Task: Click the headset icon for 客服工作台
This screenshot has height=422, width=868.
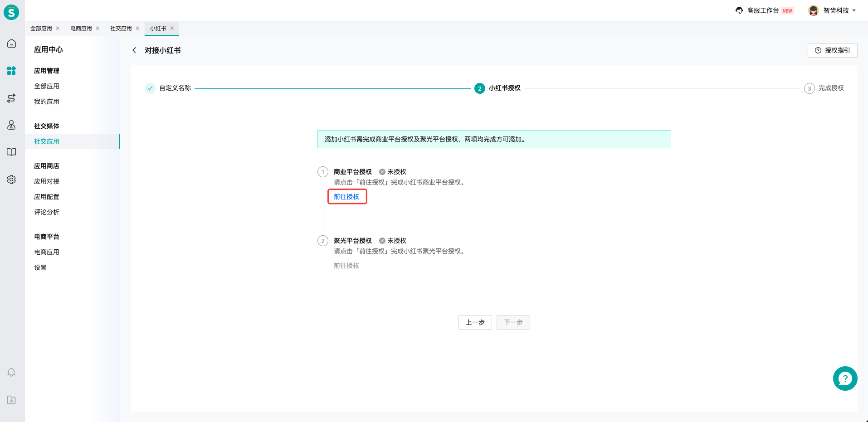Action: [739, 10]
